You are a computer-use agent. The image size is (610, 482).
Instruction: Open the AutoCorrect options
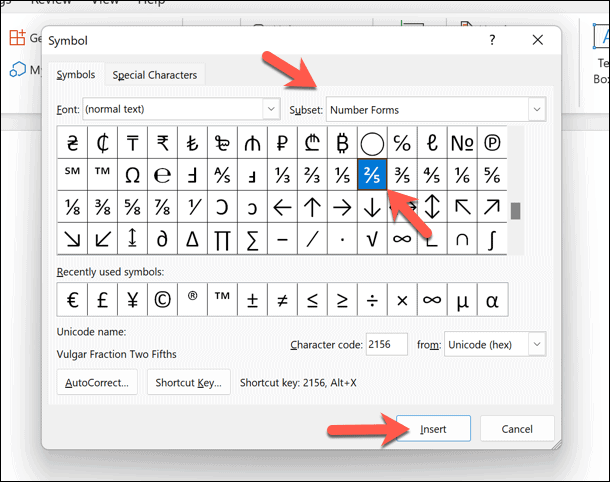(97, 382)
